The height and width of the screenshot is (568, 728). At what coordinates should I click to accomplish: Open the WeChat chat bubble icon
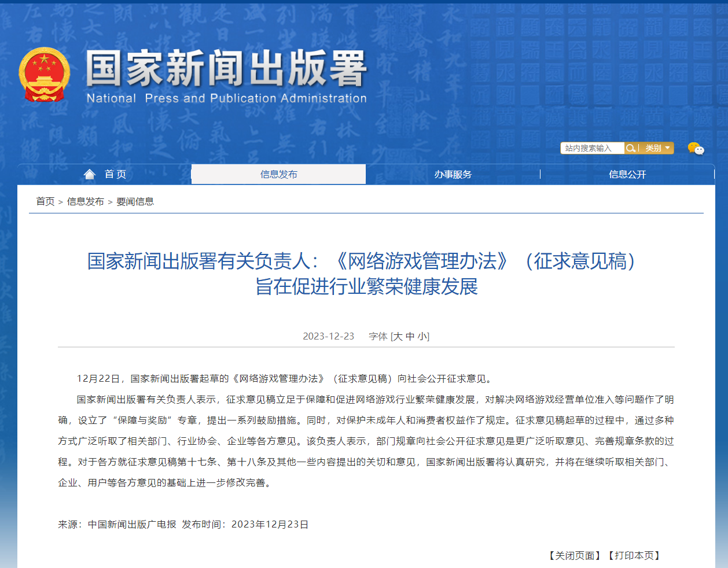tap(696, 149)
